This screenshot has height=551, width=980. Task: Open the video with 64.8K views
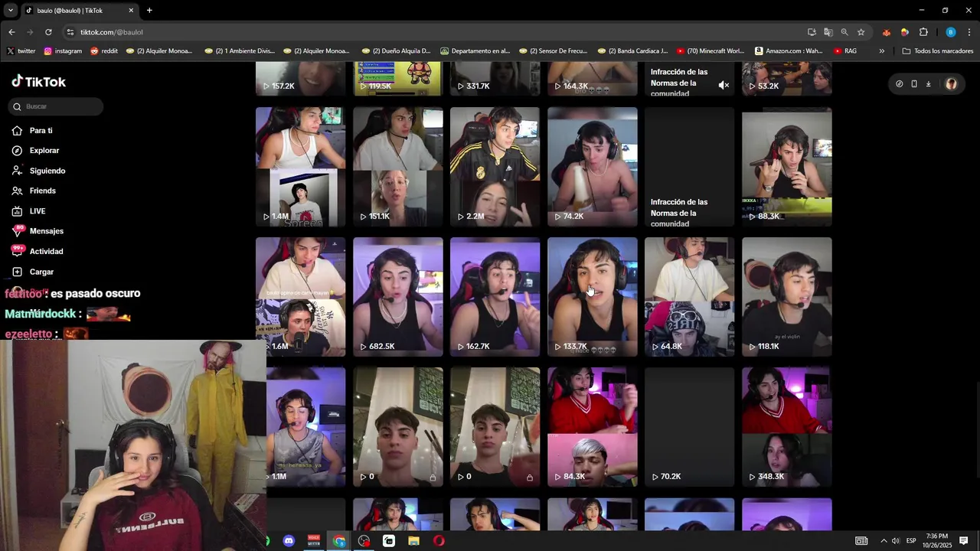click(689, 297)
